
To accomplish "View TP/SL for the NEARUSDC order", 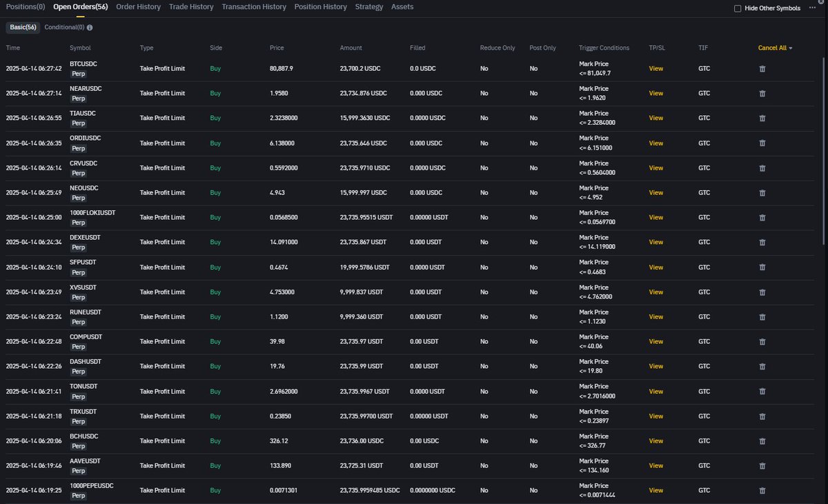I will point(656,94).
